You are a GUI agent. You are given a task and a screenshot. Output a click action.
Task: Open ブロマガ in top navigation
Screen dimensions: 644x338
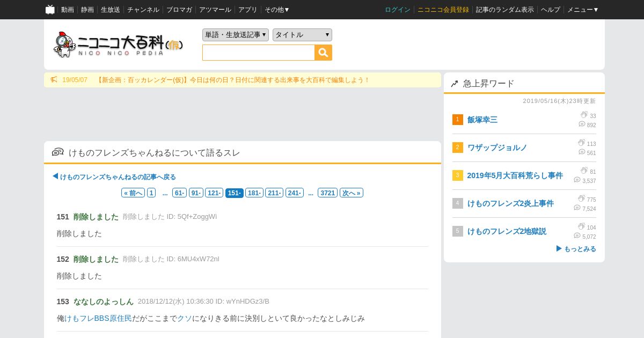tap(179, 10)
